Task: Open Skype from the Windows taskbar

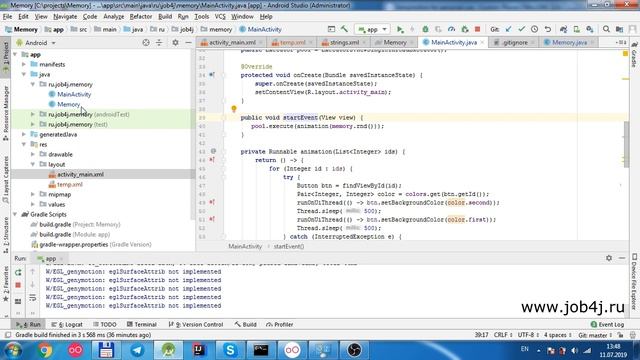Action: pyautogui.click(x=230, y=350)
